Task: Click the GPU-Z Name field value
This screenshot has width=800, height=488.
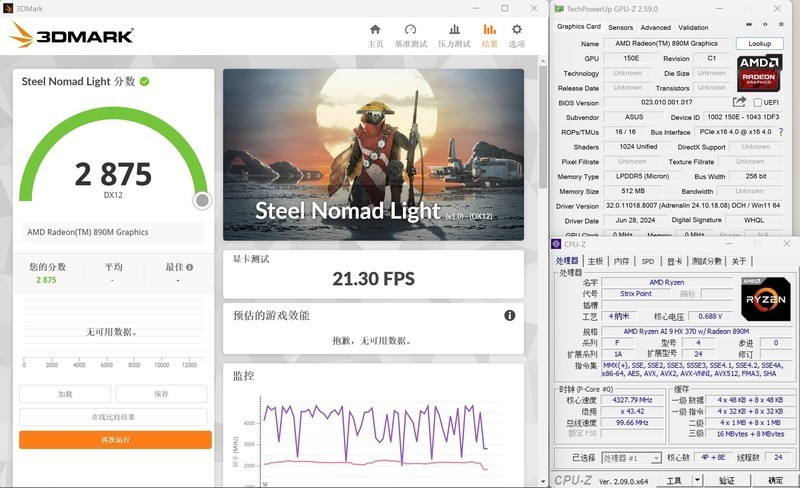Action: coord(666,43)
